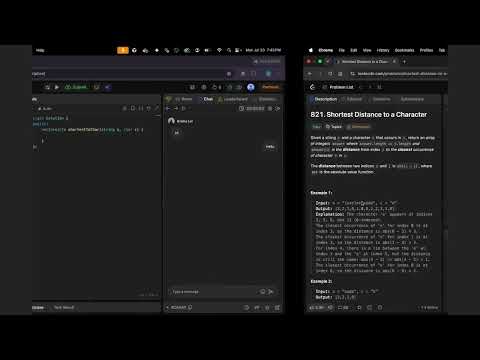Expand the Auto dropdown in the code editor
Viewport: 480px width, 360px height.
45,109
